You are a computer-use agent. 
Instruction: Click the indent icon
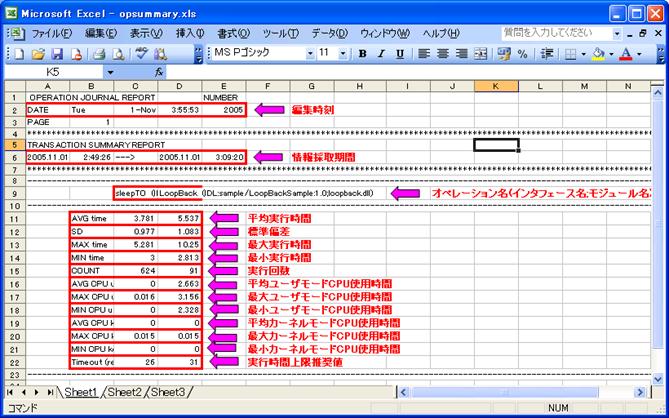coord(547,54)
